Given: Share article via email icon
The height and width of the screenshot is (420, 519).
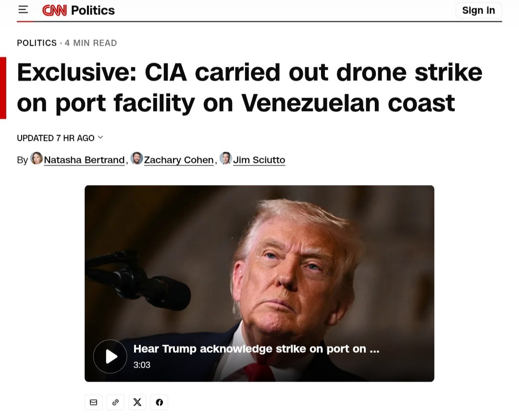Looking at the screenshot, I should [93, 402].
